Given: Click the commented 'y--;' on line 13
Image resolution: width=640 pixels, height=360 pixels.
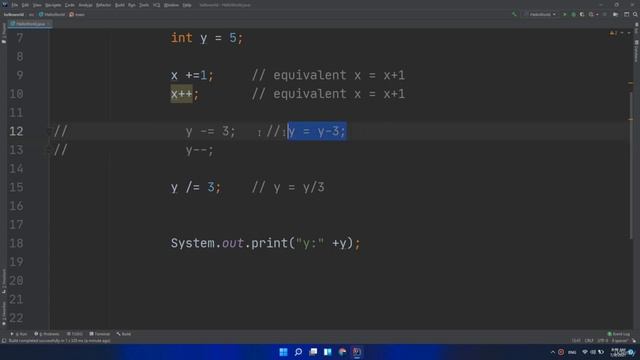Looking at the screenshot, I should pyautogui.click(x=200, y=150).
